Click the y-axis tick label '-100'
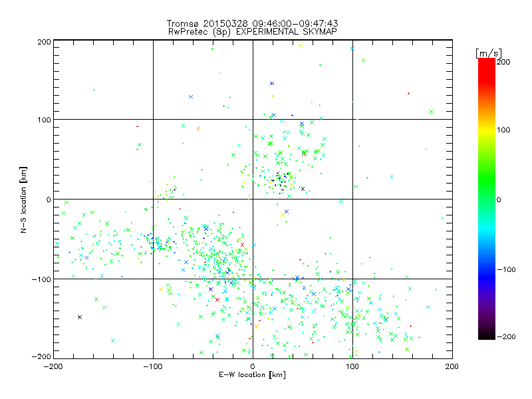 pyautogui.click(x=41, y=279)
